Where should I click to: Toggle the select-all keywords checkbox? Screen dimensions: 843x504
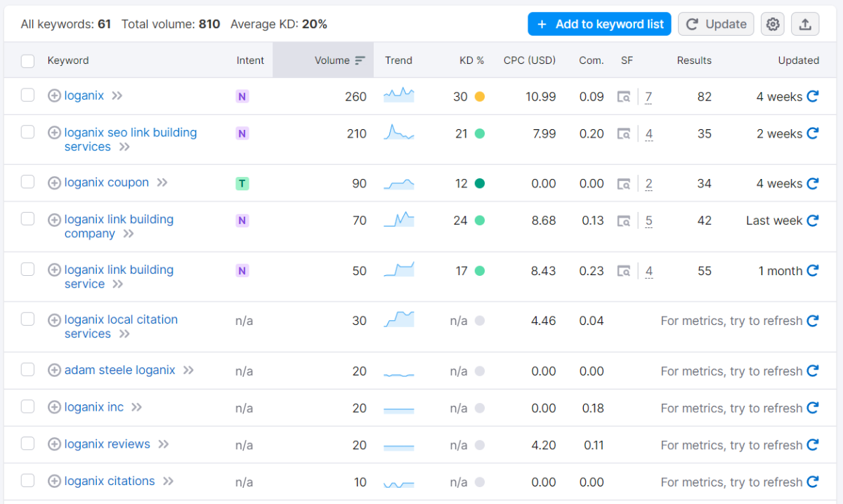pos(28,61)
